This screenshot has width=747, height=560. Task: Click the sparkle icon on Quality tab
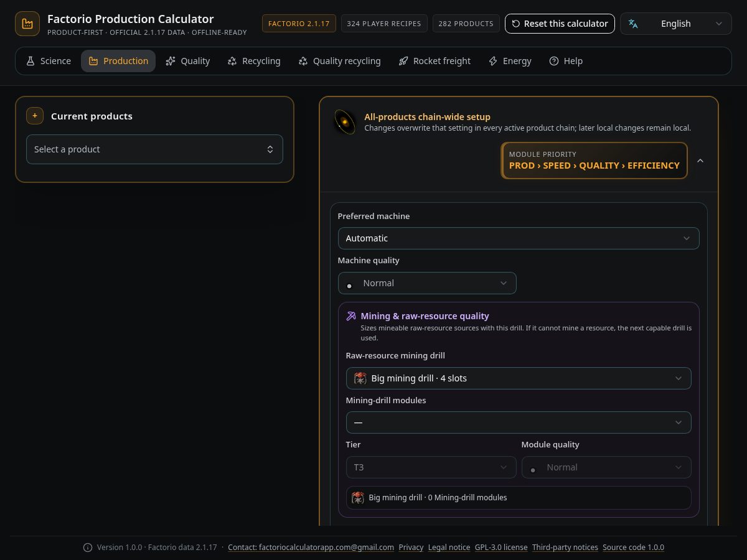171,61
